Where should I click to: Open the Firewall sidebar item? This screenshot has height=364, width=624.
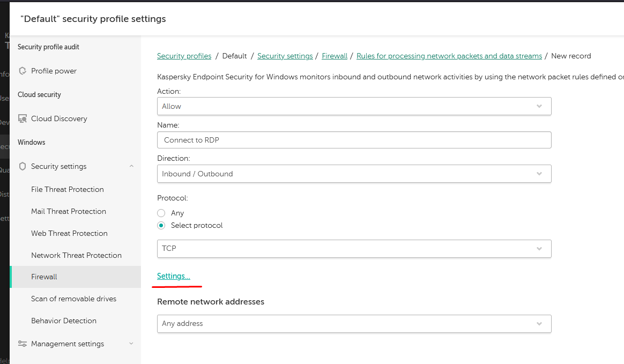[44, 277]
